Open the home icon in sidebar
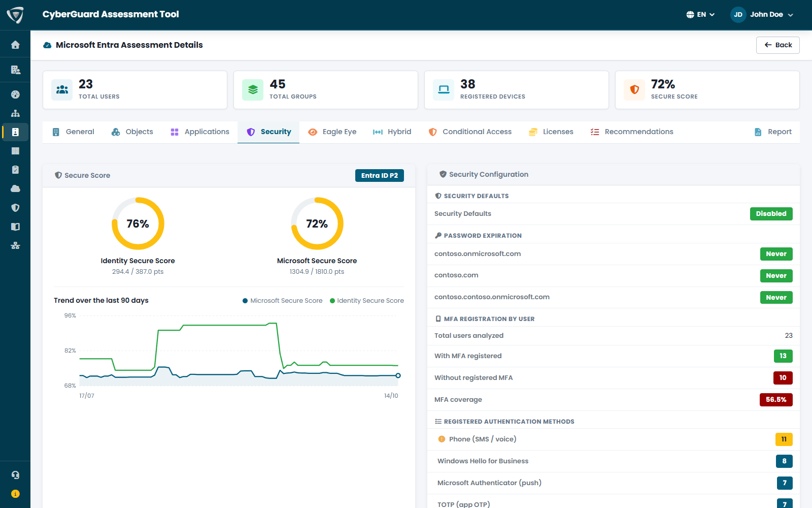 pyautogui.click(x=15, y=45)
